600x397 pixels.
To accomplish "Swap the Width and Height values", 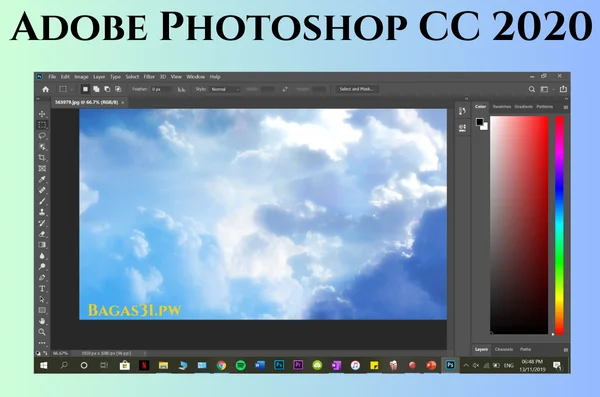I will (285, 89).
